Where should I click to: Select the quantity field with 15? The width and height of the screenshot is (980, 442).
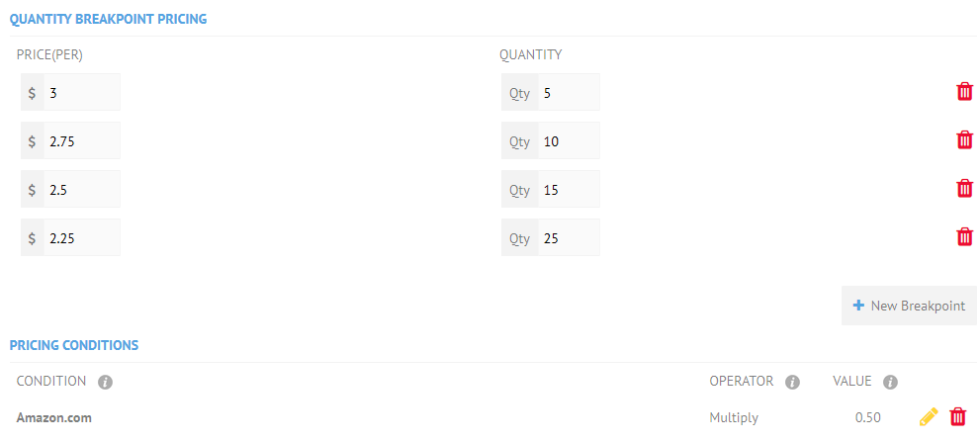tap(568, 190)
